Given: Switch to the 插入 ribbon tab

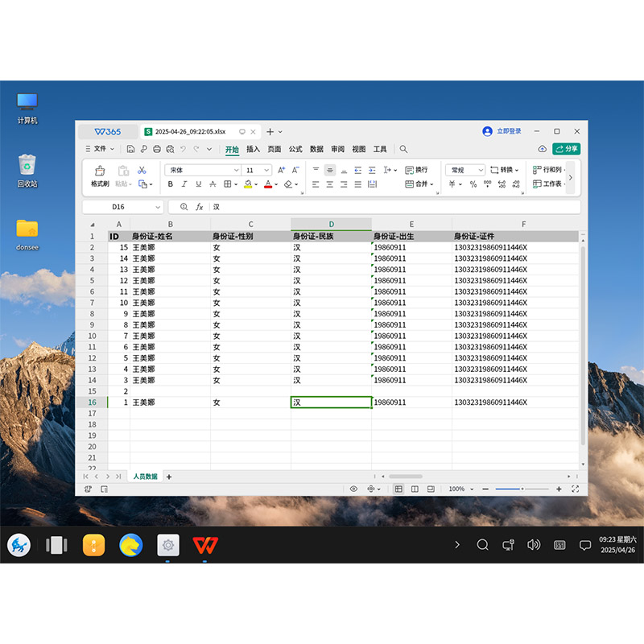Looking at the screenshot, I should point(253,149).
